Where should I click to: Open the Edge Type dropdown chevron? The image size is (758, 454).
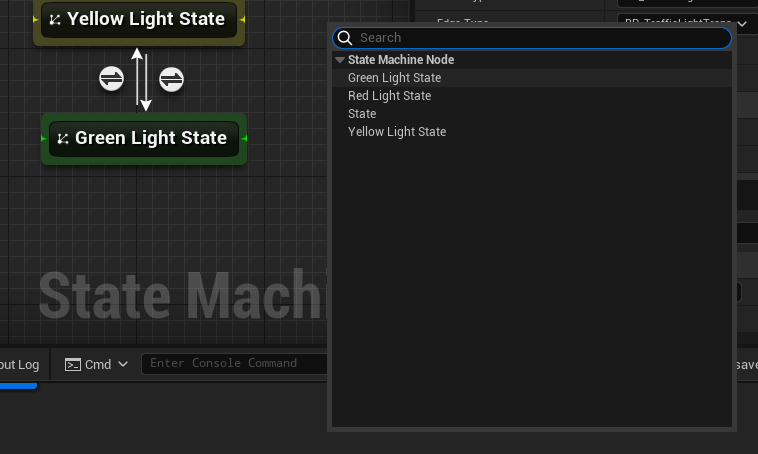743,23
